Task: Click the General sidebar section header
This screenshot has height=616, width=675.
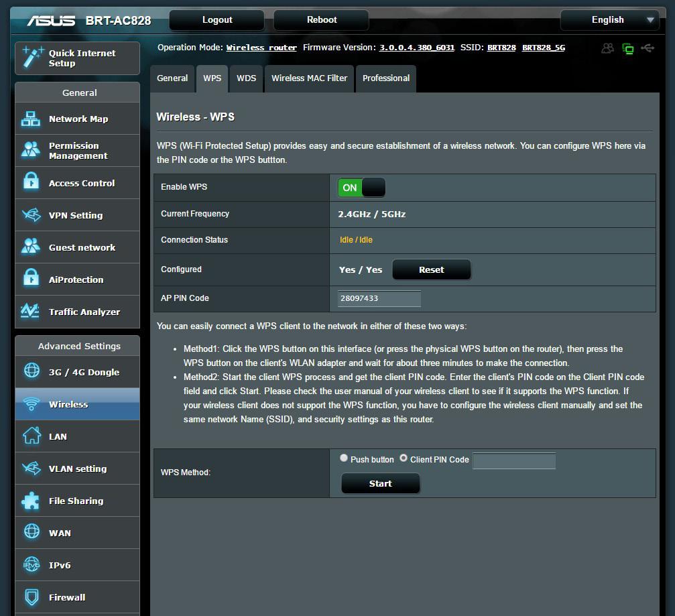Action: tap(79, 93)
